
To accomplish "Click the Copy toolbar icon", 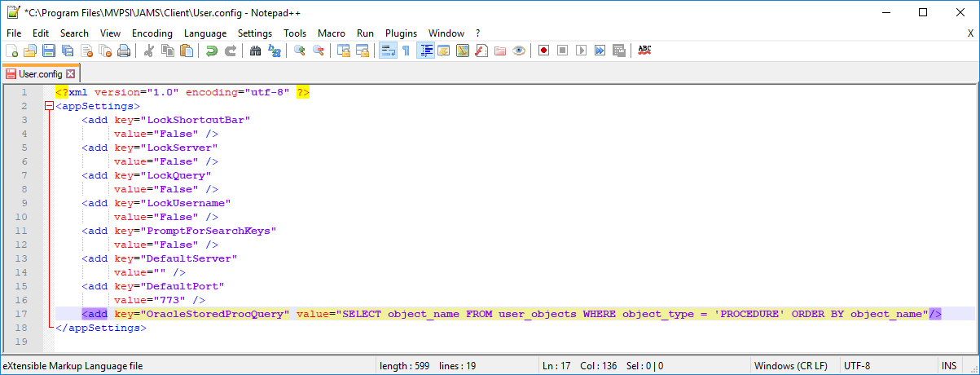I will (168, 51).
